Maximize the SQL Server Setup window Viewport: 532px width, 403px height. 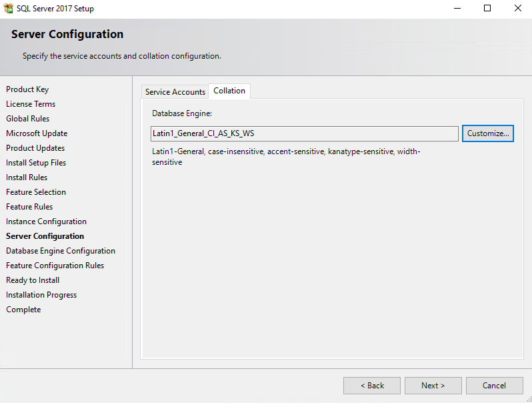(x=487, y=9)
